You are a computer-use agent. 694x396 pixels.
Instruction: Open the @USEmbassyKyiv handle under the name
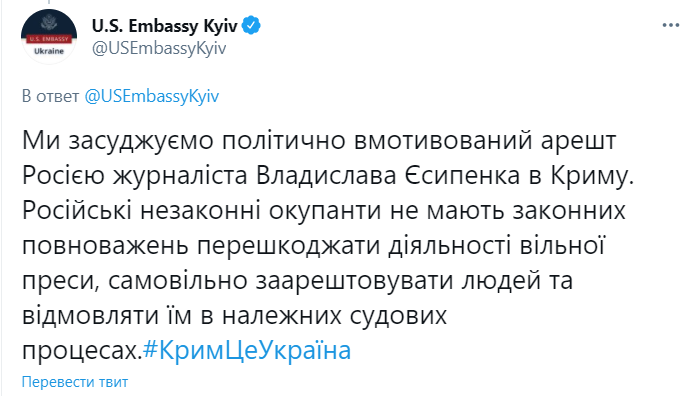[159, 48]
